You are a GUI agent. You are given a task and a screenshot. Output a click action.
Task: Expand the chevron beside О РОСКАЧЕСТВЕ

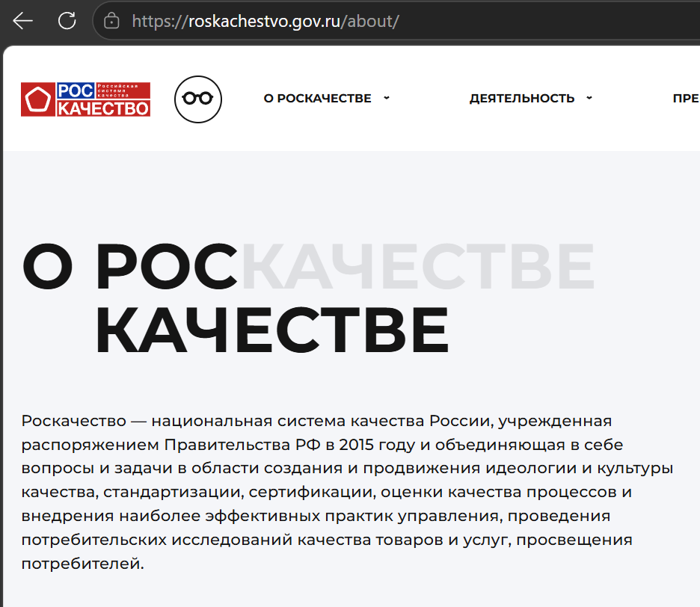click(x=387, y=98)
